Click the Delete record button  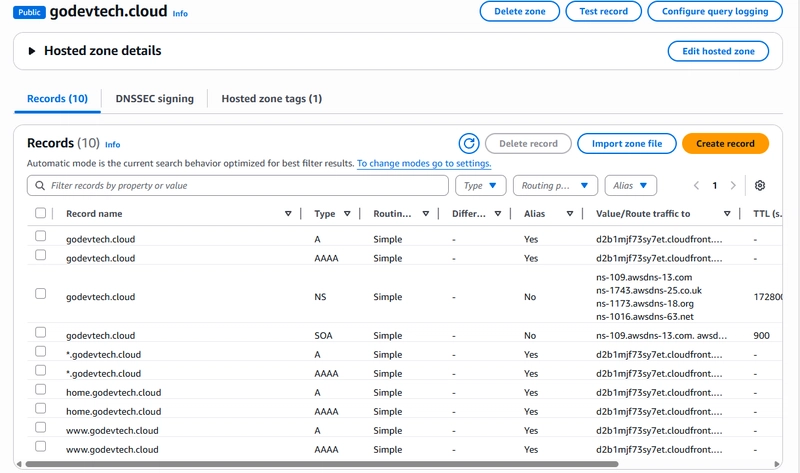click(x=528, y=143)
